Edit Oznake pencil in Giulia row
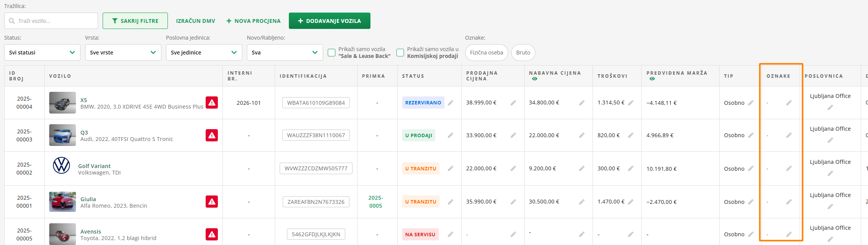 pyautogui.click(x=789, y=202)
